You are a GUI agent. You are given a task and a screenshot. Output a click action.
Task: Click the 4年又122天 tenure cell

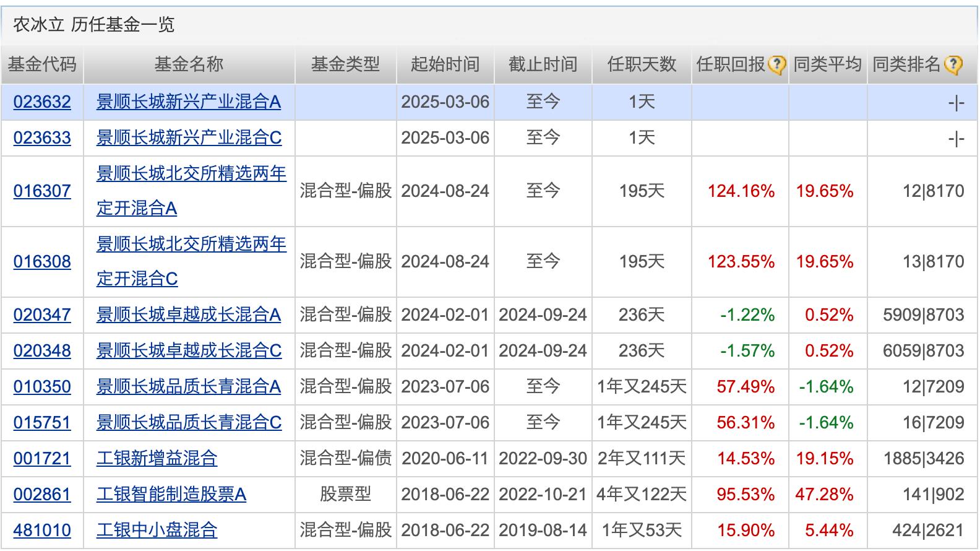[642, 494]
